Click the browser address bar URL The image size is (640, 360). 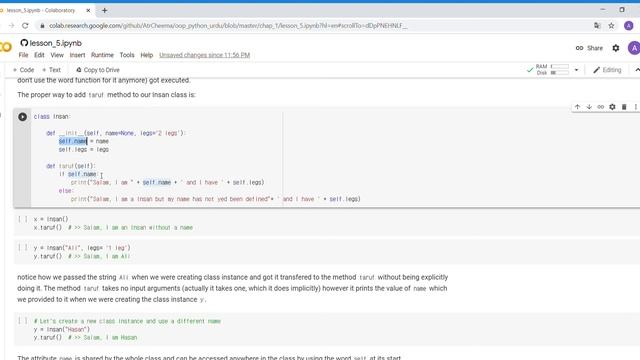[228, 26]
